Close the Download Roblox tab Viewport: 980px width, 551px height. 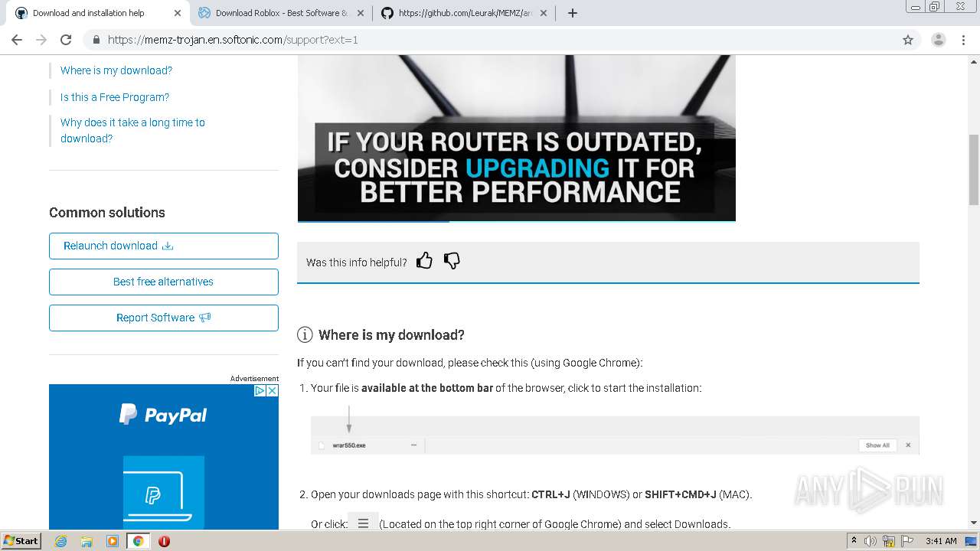(x=361, y=13)
